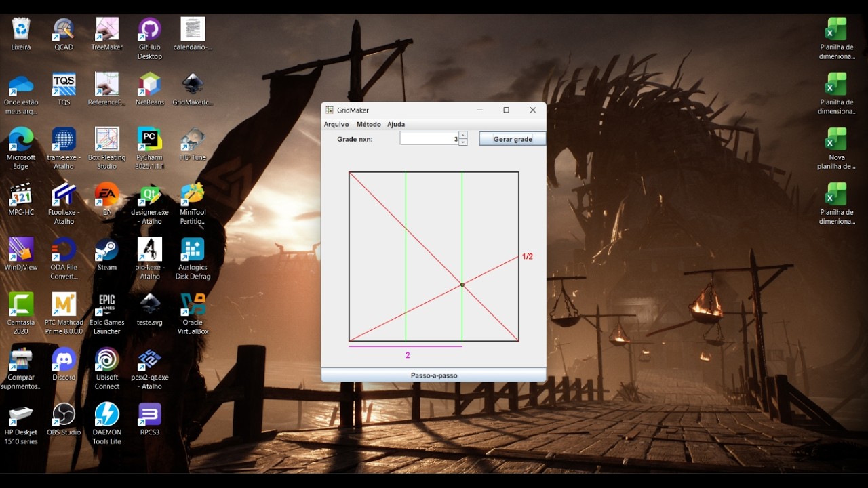Image resolution: width=868 pixels, height=488 pixels.
Task: Increase grid size with spinner up arrow
Action: pos(463,135)
